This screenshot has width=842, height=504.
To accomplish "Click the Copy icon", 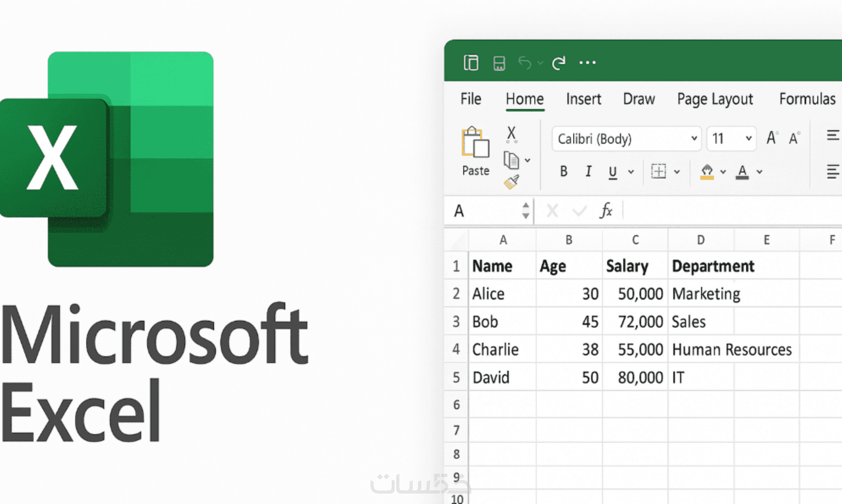I will pos(511,161).
